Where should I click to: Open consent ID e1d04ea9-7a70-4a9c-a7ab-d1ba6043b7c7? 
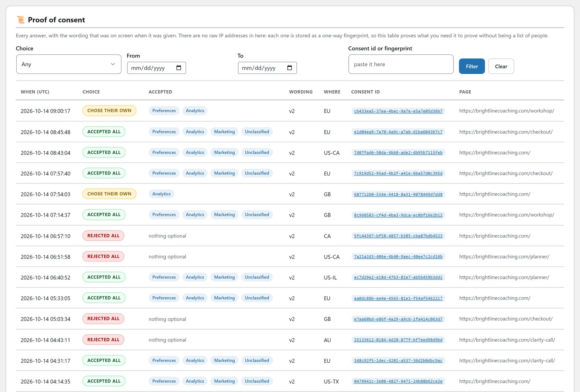coord(398,132)
